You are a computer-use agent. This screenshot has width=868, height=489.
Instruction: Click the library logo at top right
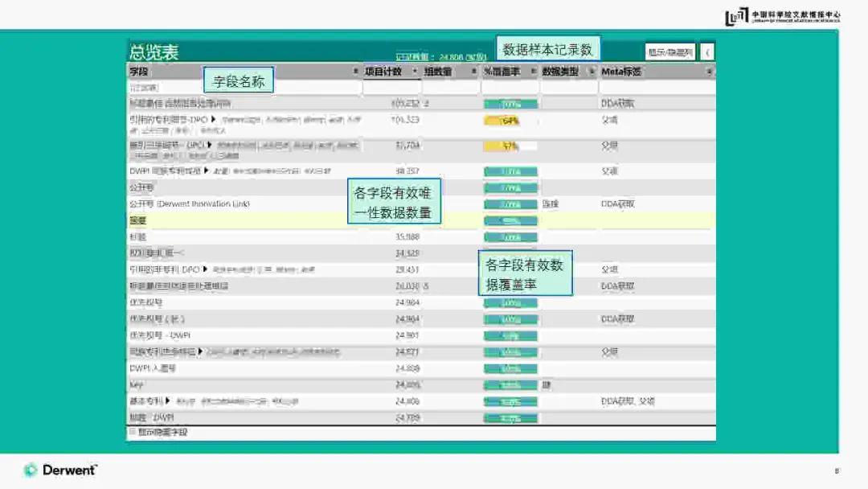point(784,14)
